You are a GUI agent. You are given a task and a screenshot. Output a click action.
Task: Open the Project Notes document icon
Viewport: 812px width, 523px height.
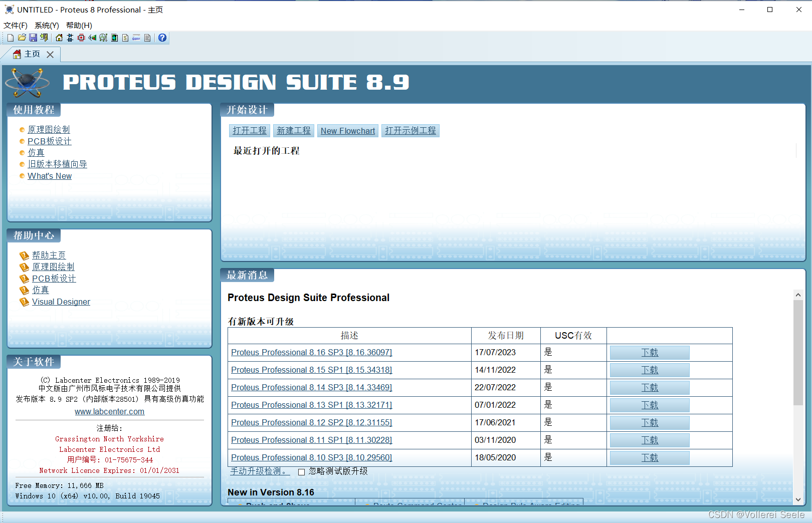point(147,38)
